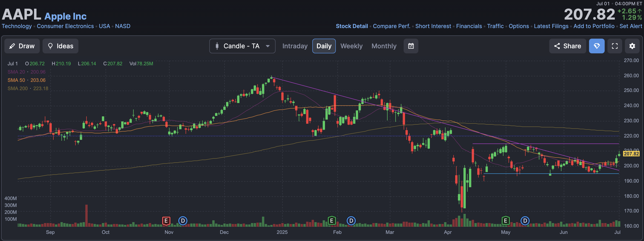Click the dividend D marker in May
The height and width of the screenshot is (241, 644).
coord(525,221)
